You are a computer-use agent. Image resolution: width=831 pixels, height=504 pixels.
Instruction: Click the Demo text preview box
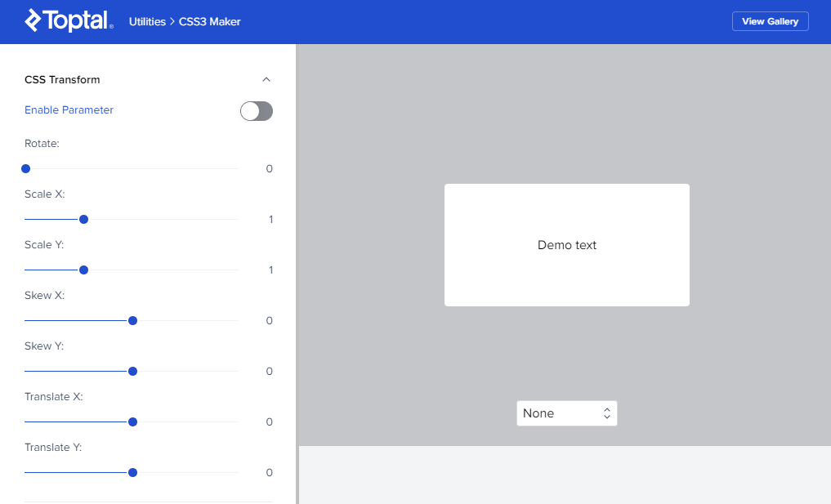point(566,245)
